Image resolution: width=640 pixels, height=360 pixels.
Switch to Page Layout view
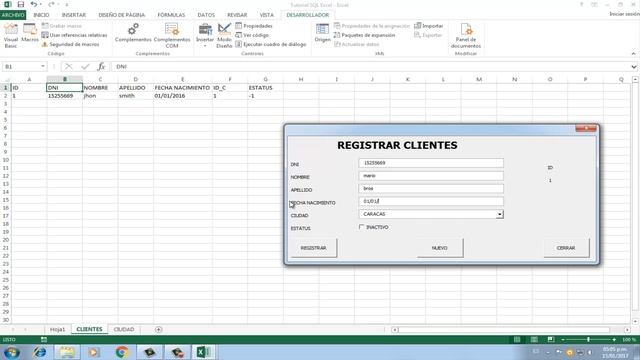[534, 340]
